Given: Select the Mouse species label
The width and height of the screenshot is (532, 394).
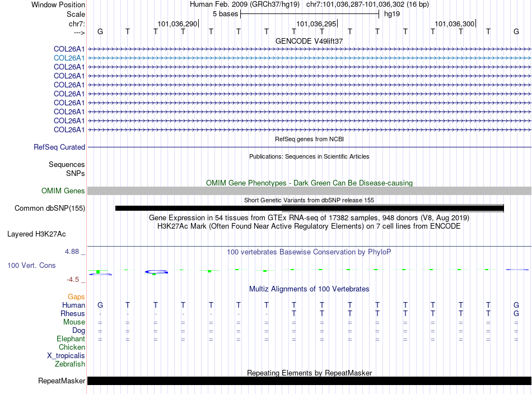Looking at the screenshot, I should pos(74,322).
